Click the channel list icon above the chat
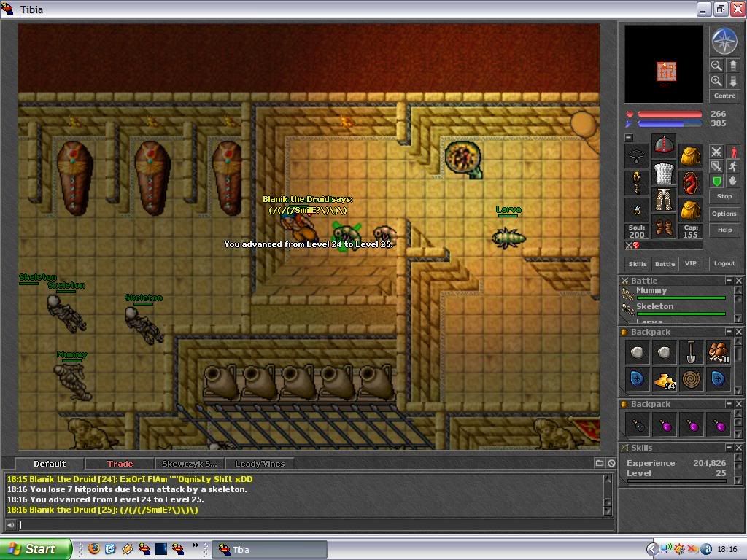747x560 pixels. pos(600,463)
